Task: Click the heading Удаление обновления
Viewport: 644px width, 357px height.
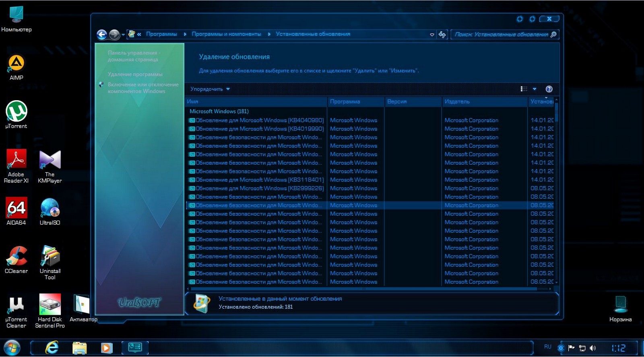Action: click(234, 57)
